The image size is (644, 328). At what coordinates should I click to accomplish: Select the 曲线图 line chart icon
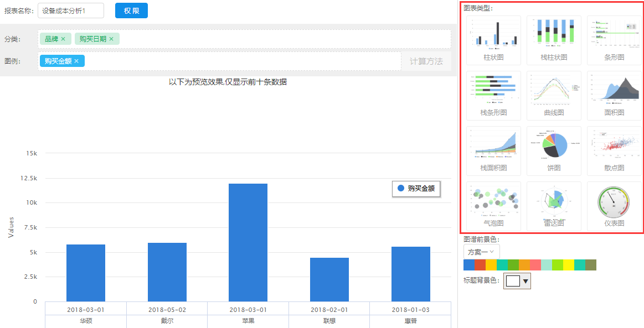point(554,95)
